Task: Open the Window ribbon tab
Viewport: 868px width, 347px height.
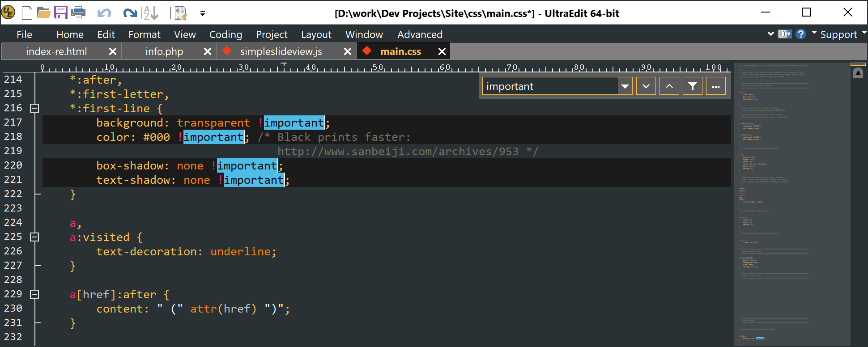Action: pos(364,34)
